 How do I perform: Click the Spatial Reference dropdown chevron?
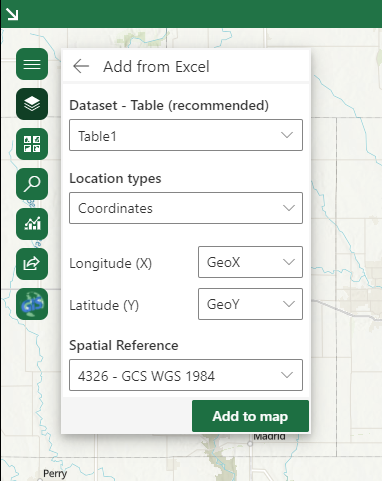pos(287,375)
